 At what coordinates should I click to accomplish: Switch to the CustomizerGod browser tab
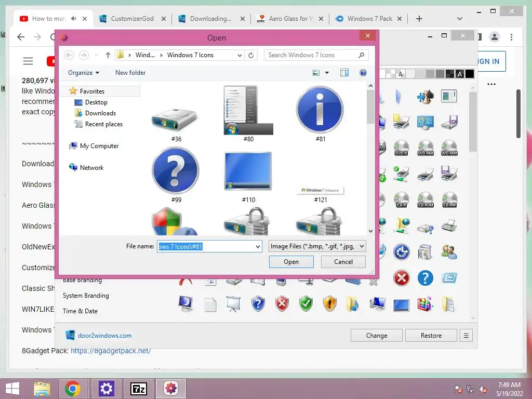[x=132, y=19]
